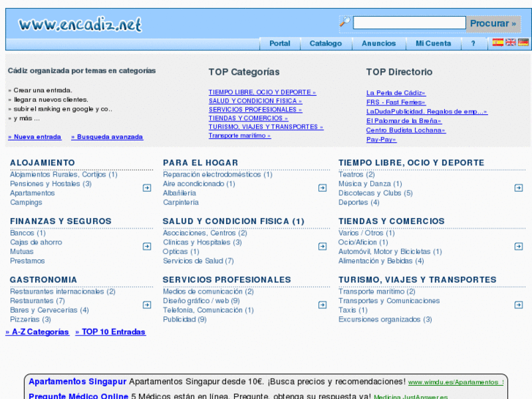Open Servicios Profesionales arrow icon
The height and width of the screenshot is (399, 532).
[322, 305]
